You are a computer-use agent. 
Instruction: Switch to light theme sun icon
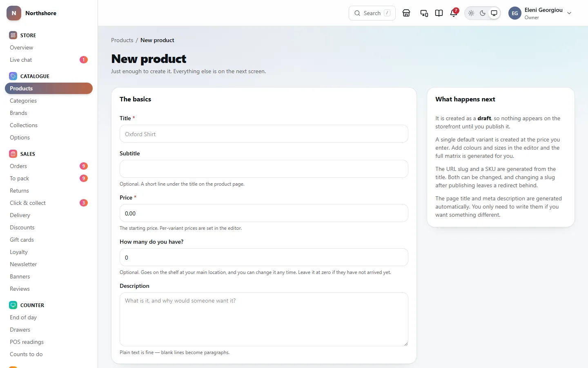(x=471, y=13)
